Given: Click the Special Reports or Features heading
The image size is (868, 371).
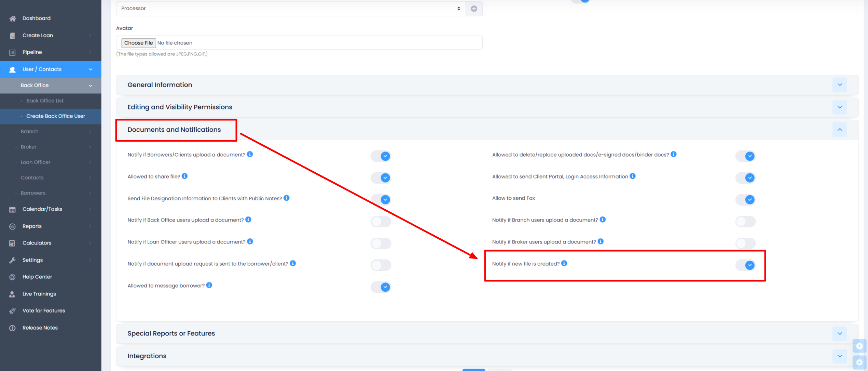Looking at the screenshot, I should click(x=171, y=333).
